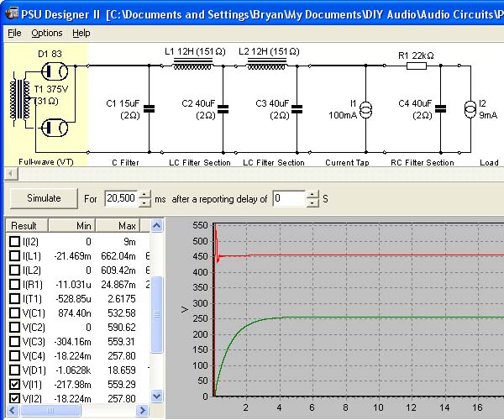Click the Current Tap section label
This screenshot has width=504, height=420.
tap(347, 163)
